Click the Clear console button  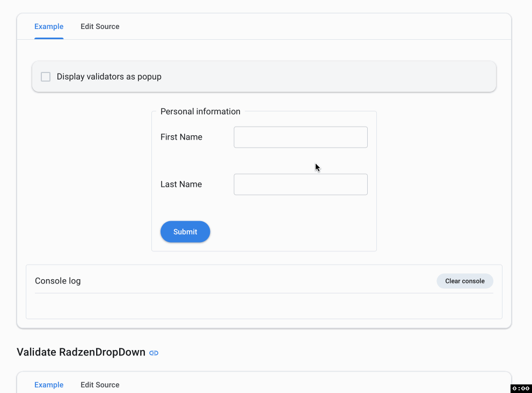[x=464, y=281]
